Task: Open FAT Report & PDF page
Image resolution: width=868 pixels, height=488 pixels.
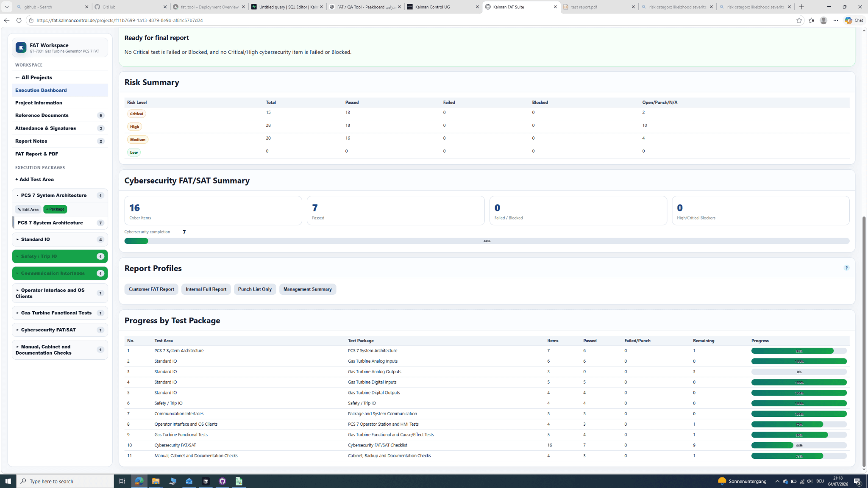Action: pyautogui.click(x=60, y=154)
